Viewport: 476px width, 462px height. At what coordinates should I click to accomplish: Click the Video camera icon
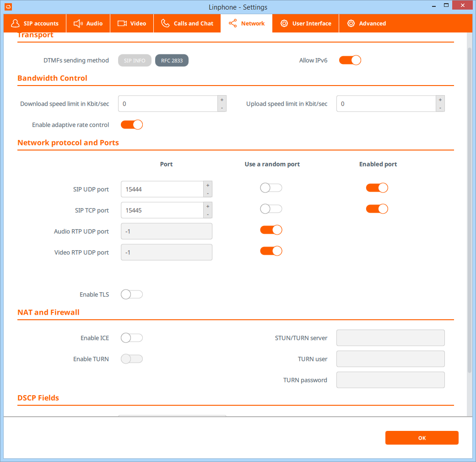click(122, 23)
